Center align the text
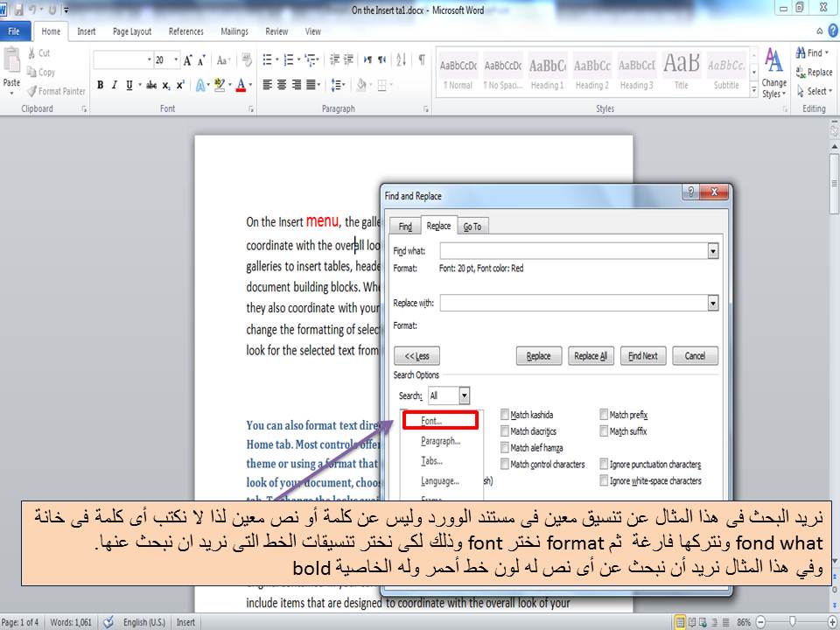This screenshot has height=630, width=840. click(281, 85)
